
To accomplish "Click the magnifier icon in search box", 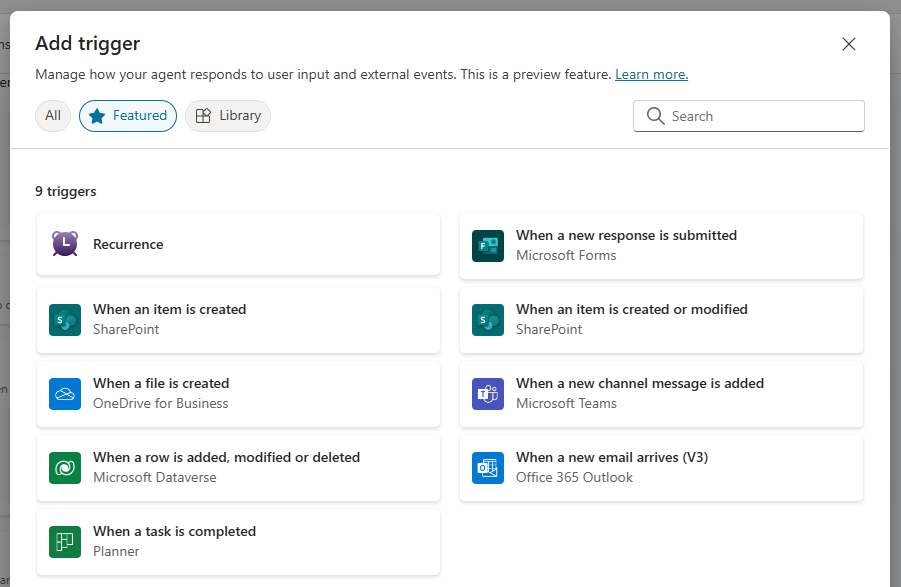I will tap(655, 116).
